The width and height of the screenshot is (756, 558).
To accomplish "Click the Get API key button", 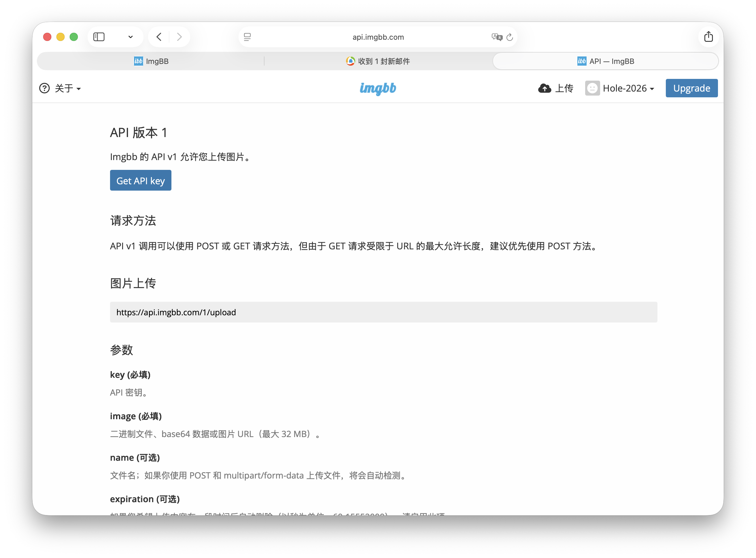I will coord(141,180).
